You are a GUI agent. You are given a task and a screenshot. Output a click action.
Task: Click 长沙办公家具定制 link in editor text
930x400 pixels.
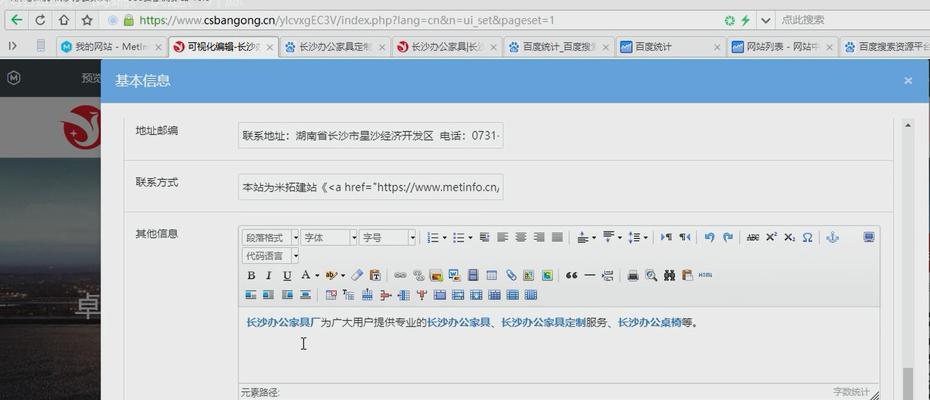click(543, 323)
